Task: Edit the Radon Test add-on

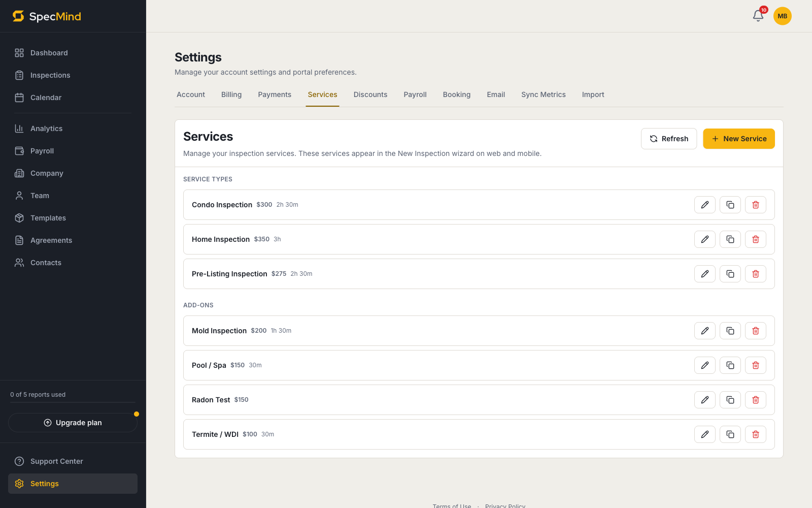Action: (705, 400)
